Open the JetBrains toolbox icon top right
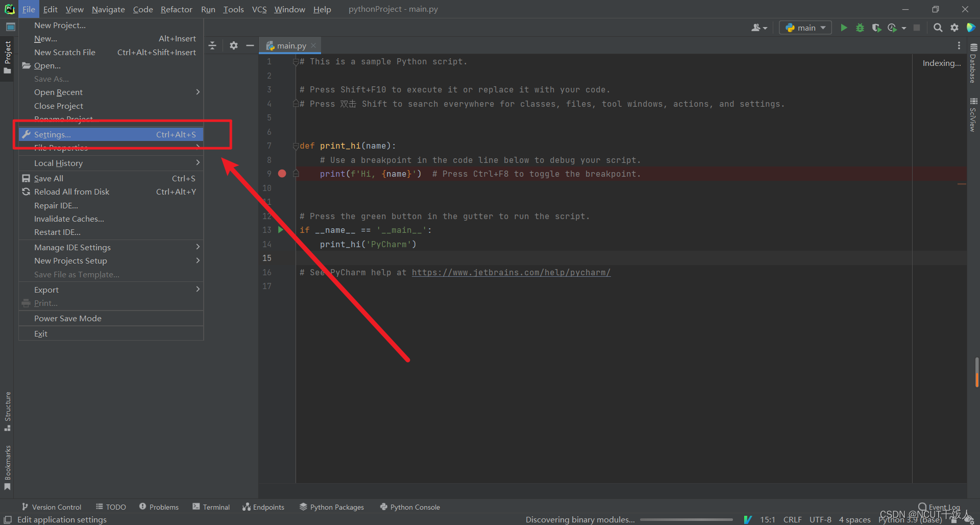This screenshot has height=525, width=980. pos(971,28)
